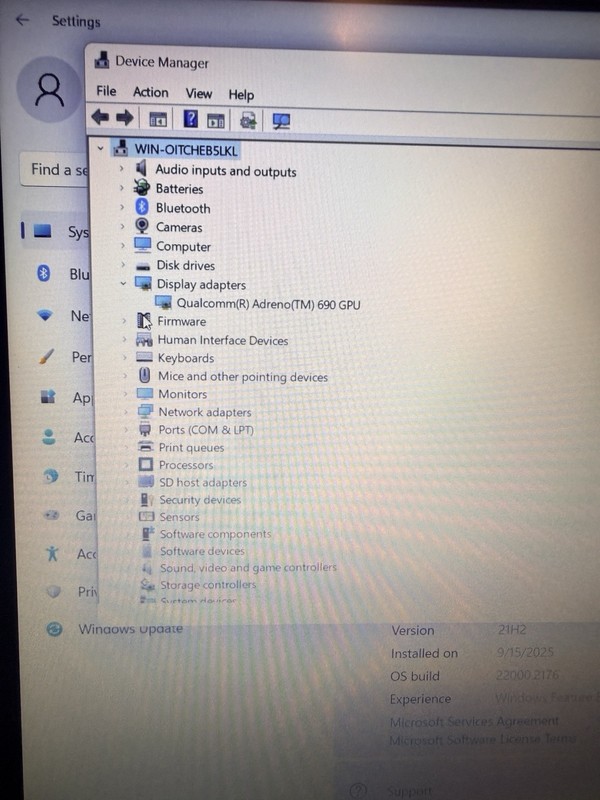Expand the Firmware category chevron

(x=123, y=321)
